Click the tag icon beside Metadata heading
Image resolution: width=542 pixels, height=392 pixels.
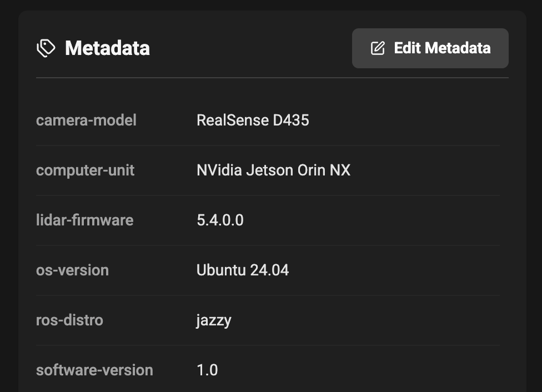(x=46, y=48)
